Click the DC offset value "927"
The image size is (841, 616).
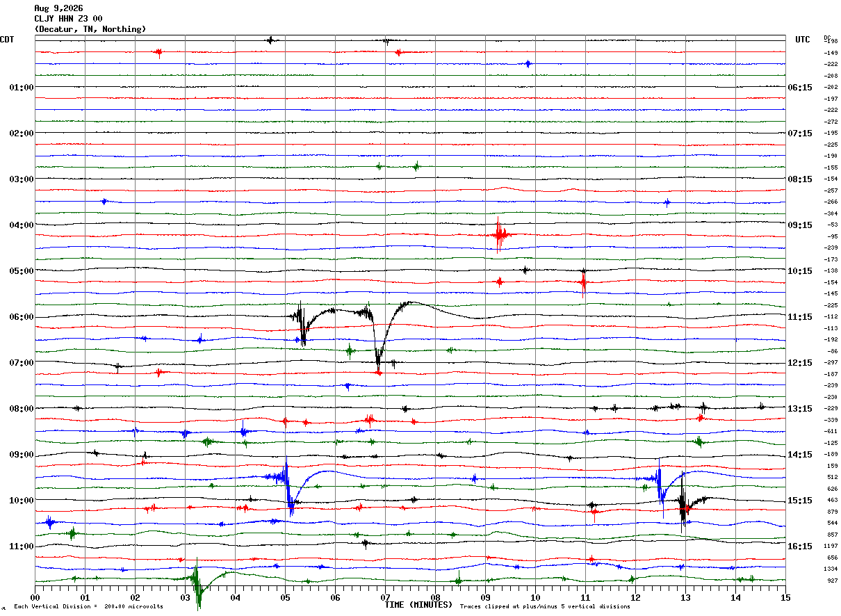832,581
